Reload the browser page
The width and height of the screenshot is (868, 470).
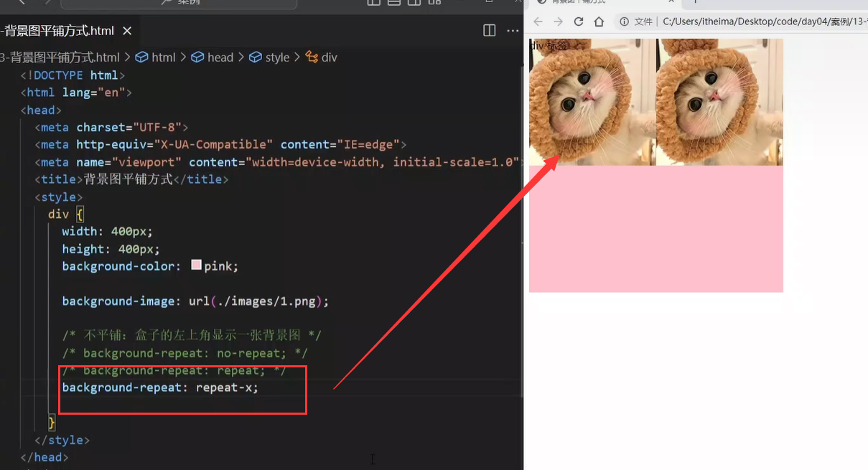point(578,22)
